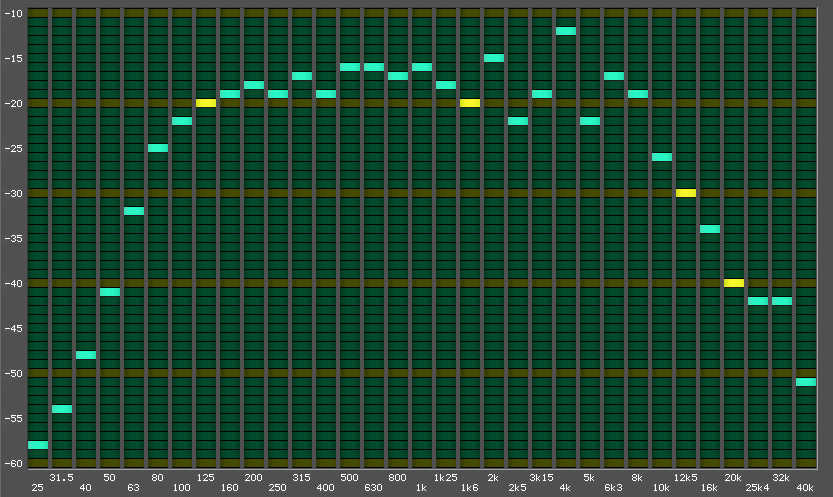This screenshot has height=497, width=833.
Task: Click the 250 Hz band level marker
Action: (x=278, y=94)
